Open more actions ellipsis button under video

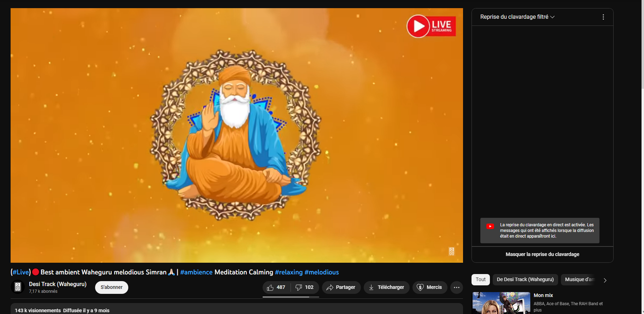click(x=457, y=287)
